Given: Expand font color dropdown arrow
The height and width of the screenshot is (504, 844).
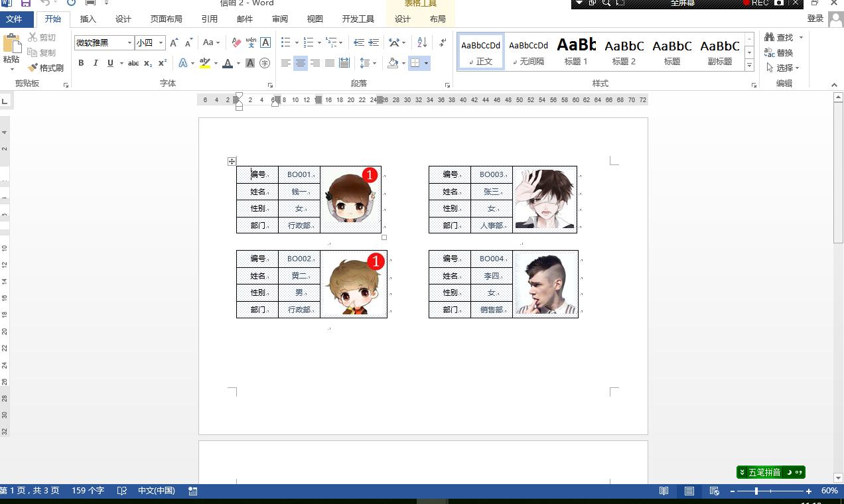Looking at the screenshot, I should 238,63.
